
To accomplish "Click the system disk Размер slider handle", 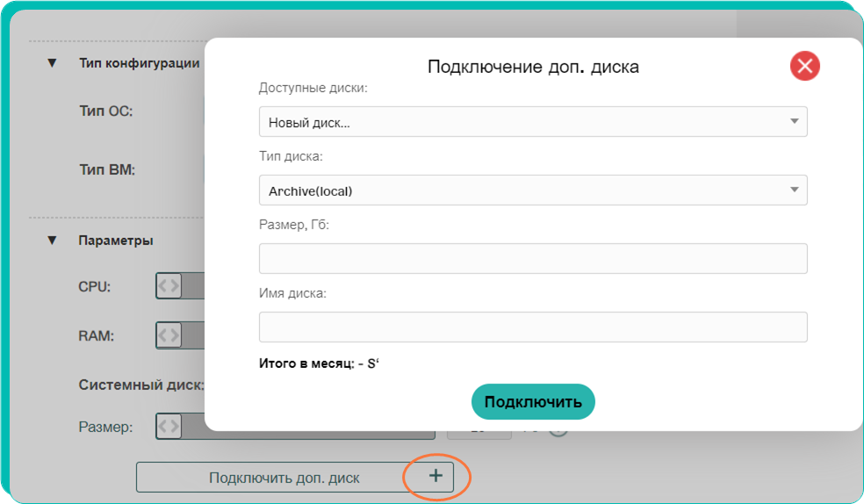I will tap(169, 427).
